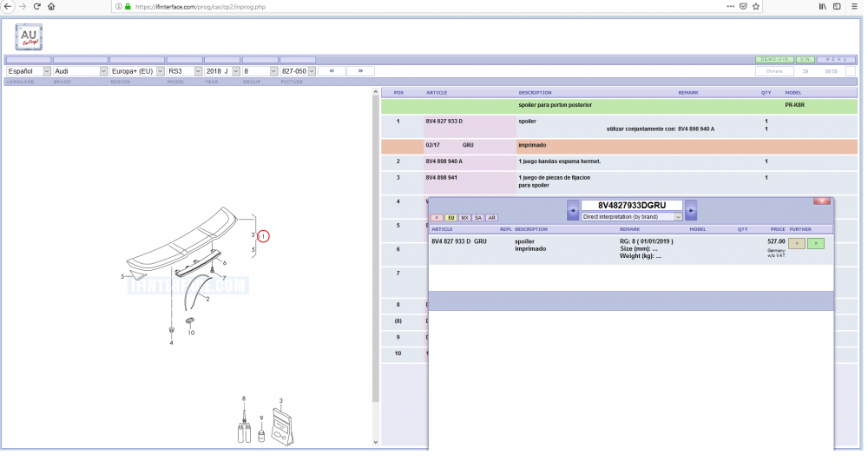Open the Year dropdown showing 2018 J
The image size is (868, 468).
pos(222,71)
